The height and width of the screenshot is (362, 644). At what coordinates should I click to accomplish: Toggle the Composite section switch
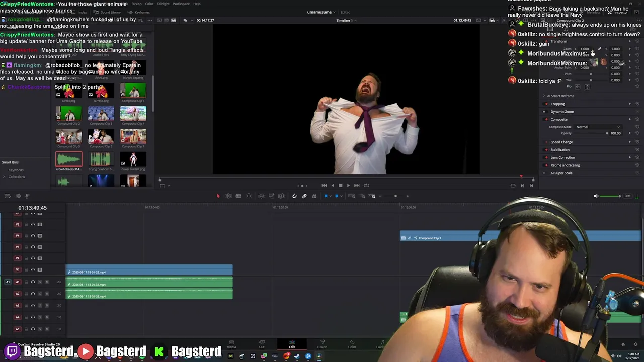coord(546,120)
